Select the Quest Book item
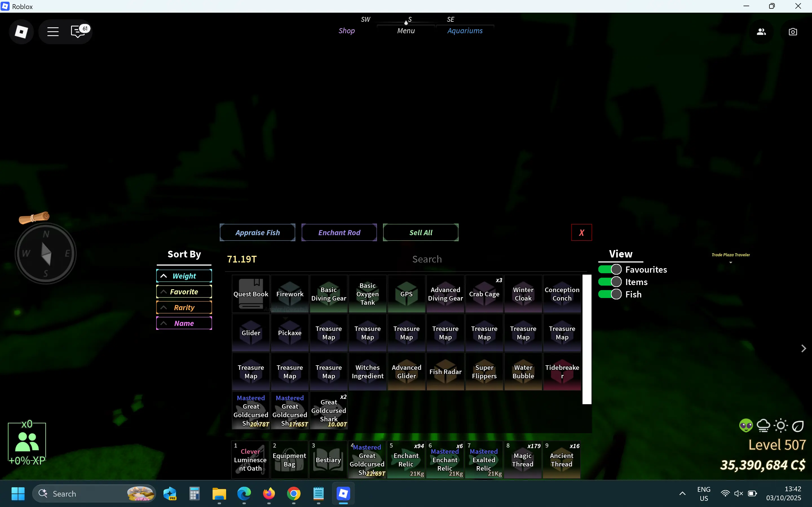Viewport: 812px width, 507px height. 251,294
